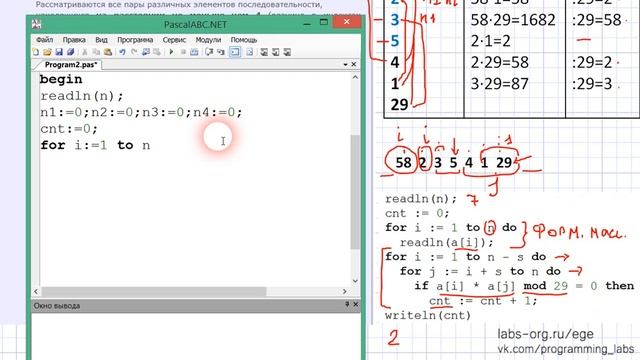Save all files toolbar icon
This screenshot has width=640, height=360.
pyautogui.click(x=71, y=52)
